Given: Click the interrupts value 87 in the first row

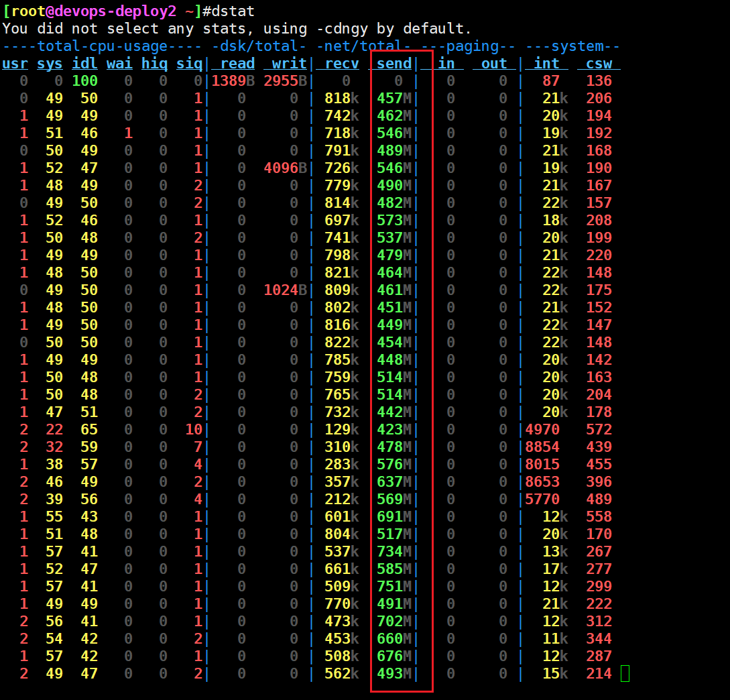Looking at the screenshot, I should tap(551, 81).
